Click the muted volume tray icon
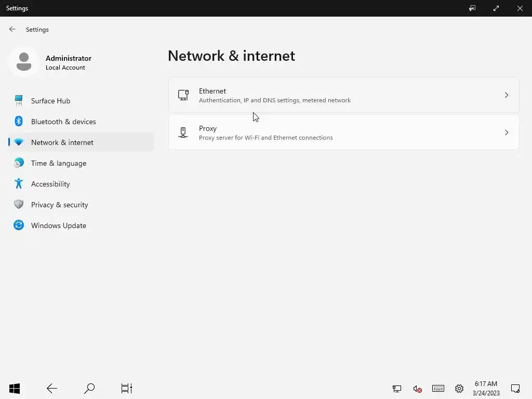 click(x=417, y=389)
